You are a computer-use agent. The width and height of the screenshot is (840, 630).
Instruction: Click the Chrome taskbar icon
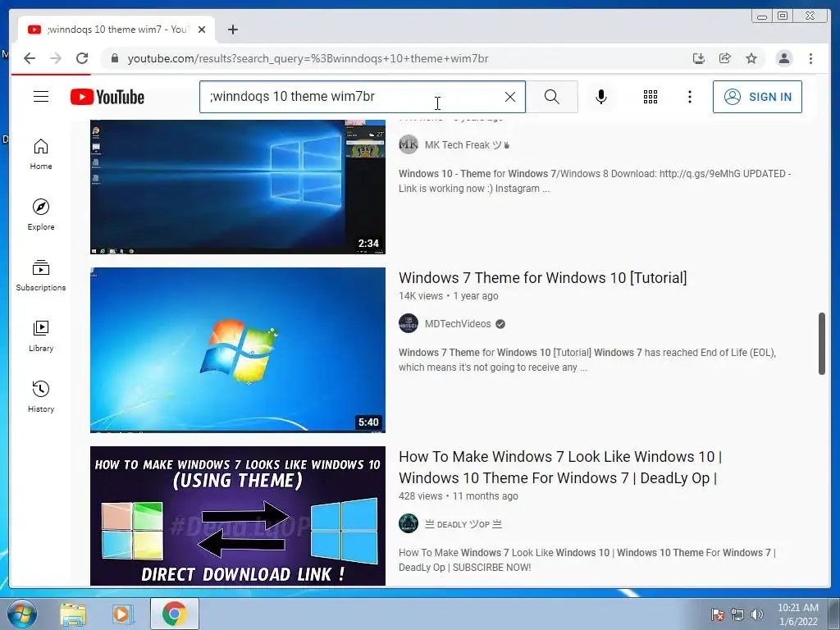174,614
